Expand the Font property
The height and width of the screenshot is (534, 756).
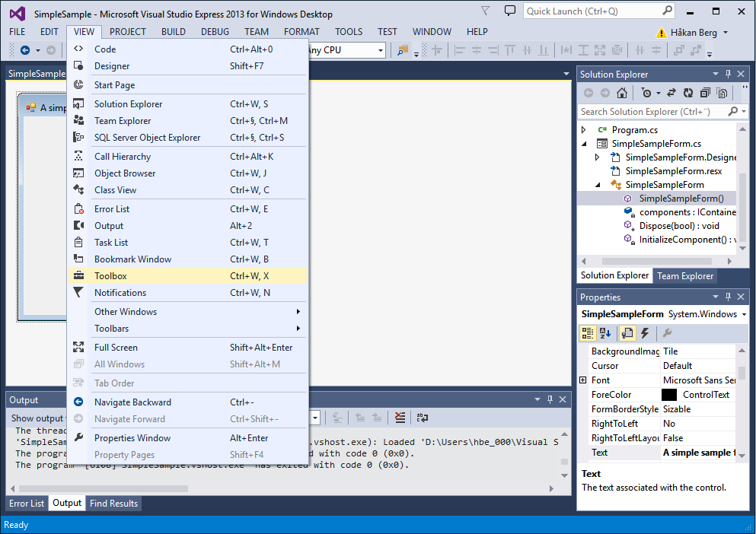click(583, 380)
